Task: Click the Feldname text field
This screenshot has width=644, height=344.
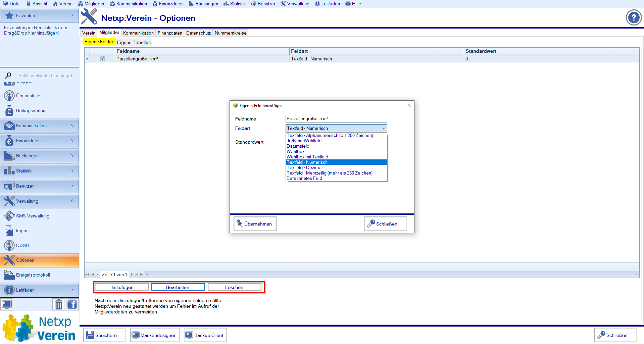Action: (336, 119)
